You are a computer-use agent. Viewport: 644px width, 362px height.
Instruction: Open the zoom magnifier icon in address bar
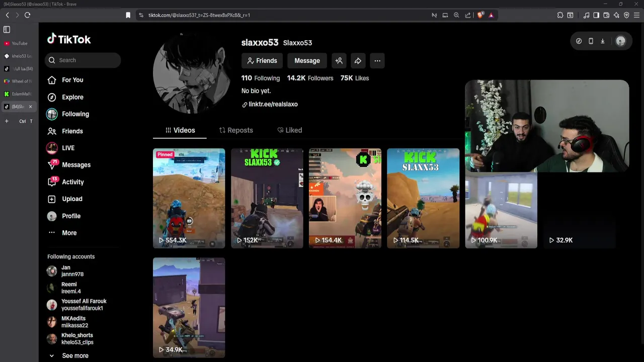(x=456, y=15)
